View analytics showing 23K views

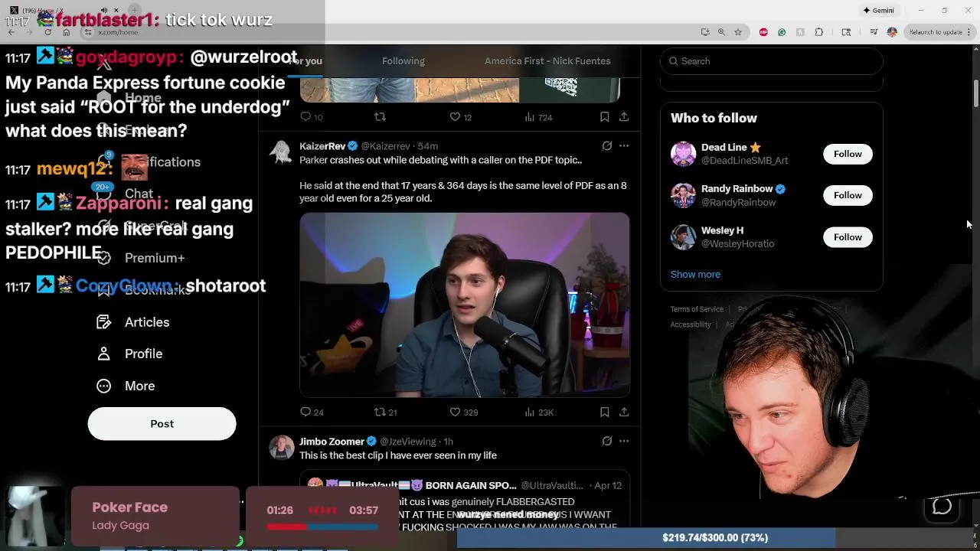coord(539,412)
